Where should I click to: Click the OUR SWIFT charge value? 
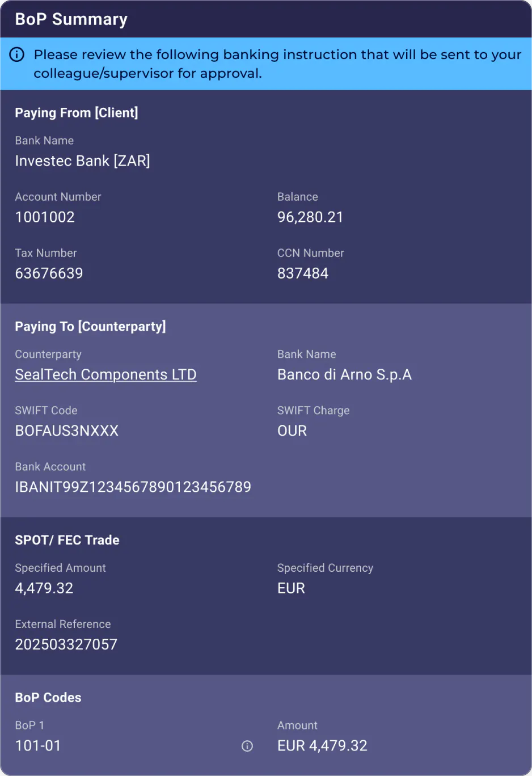point(292,431)
